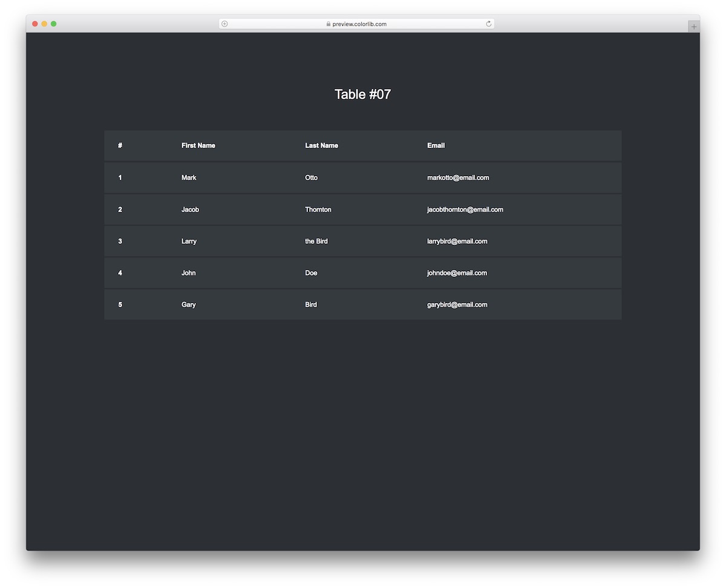The image size is (726, 588).
Task: Click the Table #07 heading
Action: point(362,94)
